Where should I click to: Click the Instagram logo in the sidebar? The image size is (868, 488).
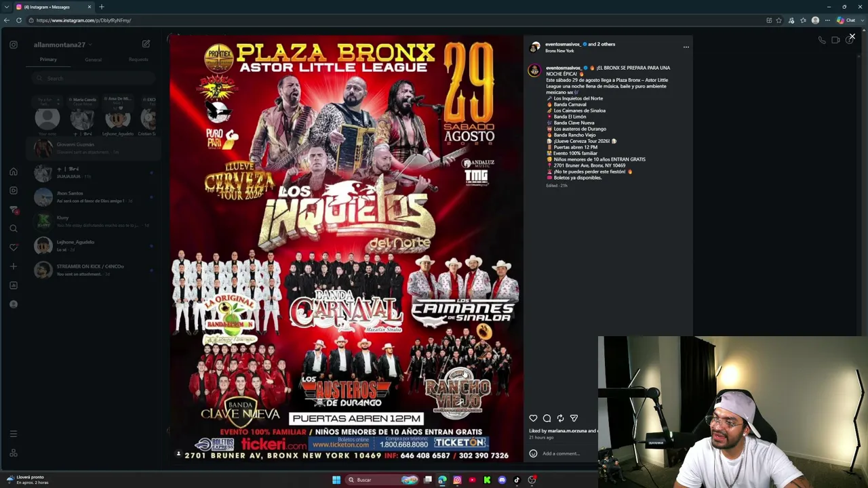tap(14, 45)
